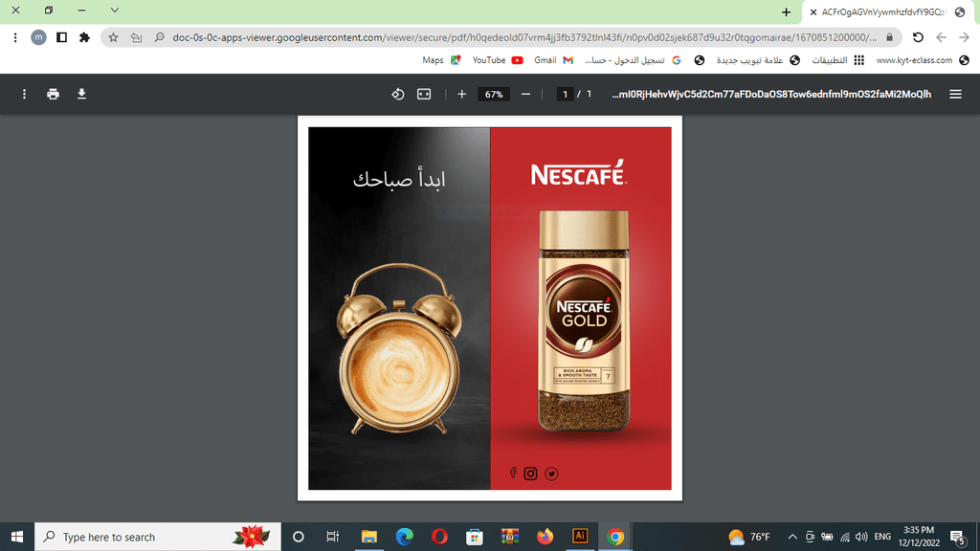
Task: Go forward in browser history
Action: [965, 37]
